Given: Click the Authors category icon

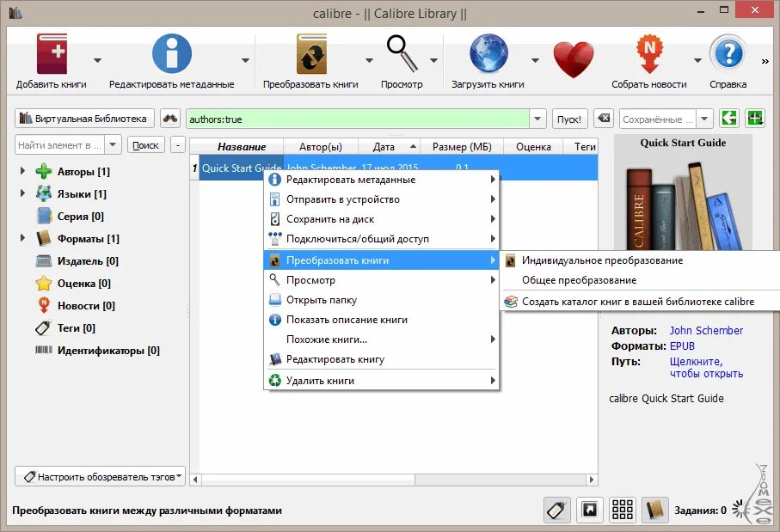Looking at the screenshot, I should tap(44, 171).
